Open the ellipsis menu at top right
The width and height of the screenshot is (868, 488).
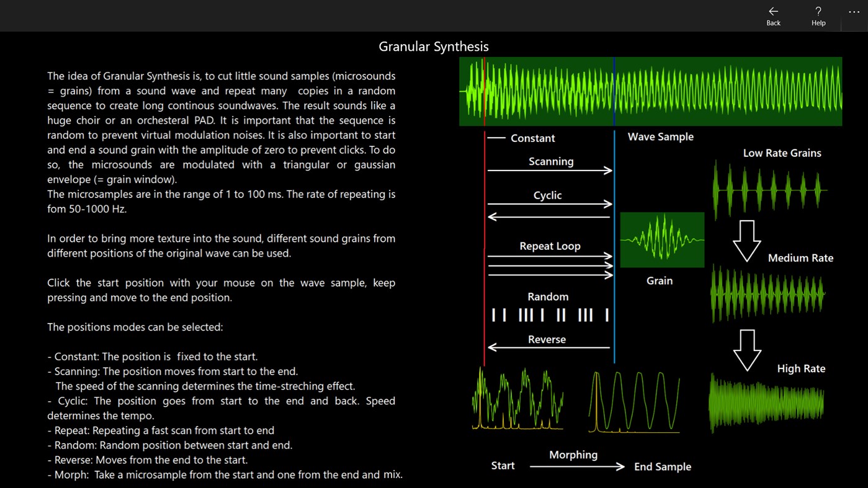click(x=854, y=11)
